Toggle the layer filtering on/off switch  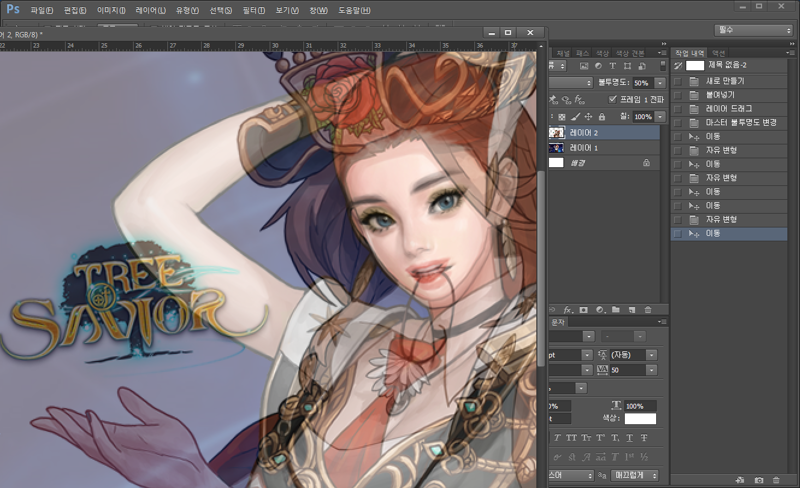coord(663,66)
